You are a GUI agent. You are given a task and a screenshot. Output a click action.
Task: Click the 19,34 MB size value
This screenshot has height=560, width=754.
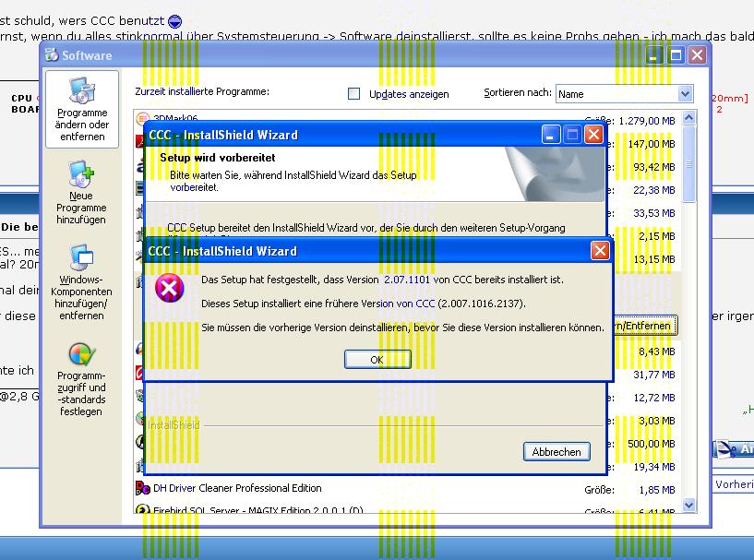[654, 467]
